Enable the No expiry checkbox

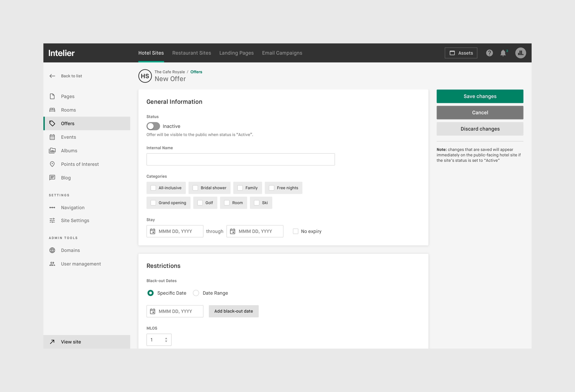tap(295, 231)
